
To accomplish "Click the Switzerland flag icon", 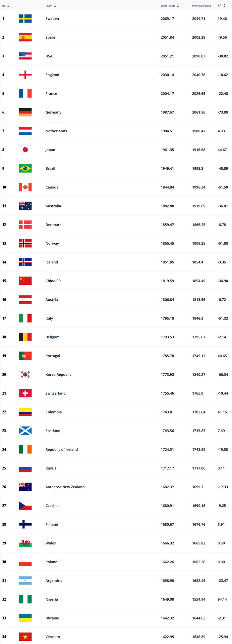I will (x=25, y=393).
